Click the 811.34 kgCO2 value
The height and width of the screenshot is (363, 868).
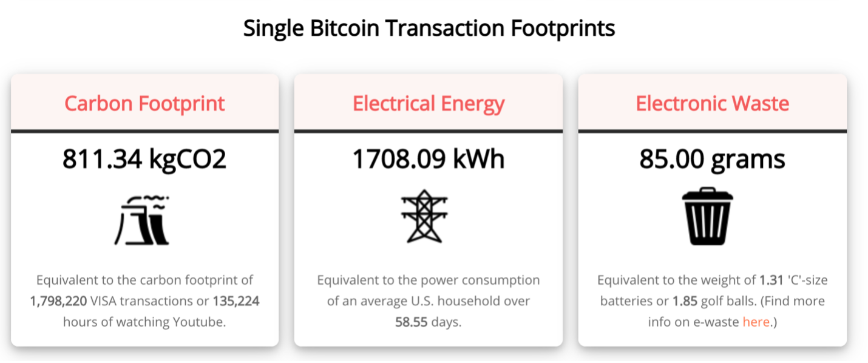pos(144,160)
